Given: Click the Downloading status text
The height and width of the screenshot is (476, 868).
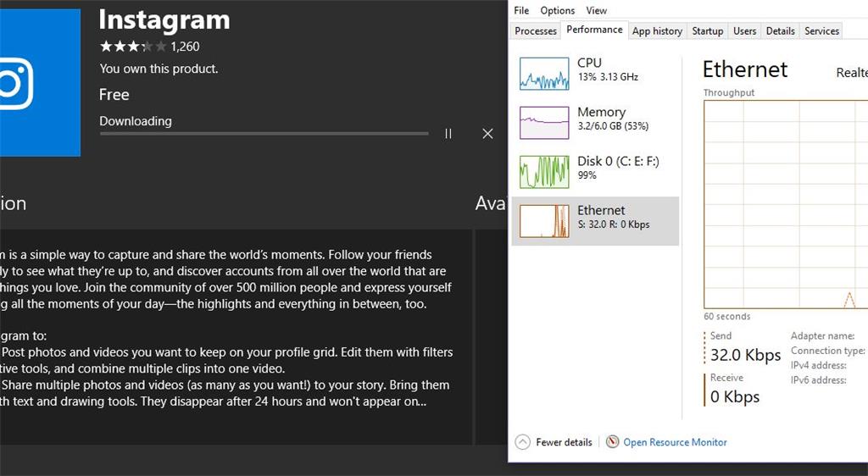Looking at the screenshot, I should pos(136,121).
